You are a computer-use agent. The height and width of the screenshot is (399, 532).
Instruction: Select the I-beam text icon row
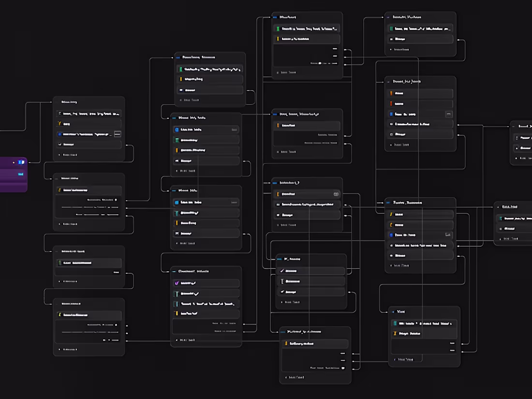(311, 281)
